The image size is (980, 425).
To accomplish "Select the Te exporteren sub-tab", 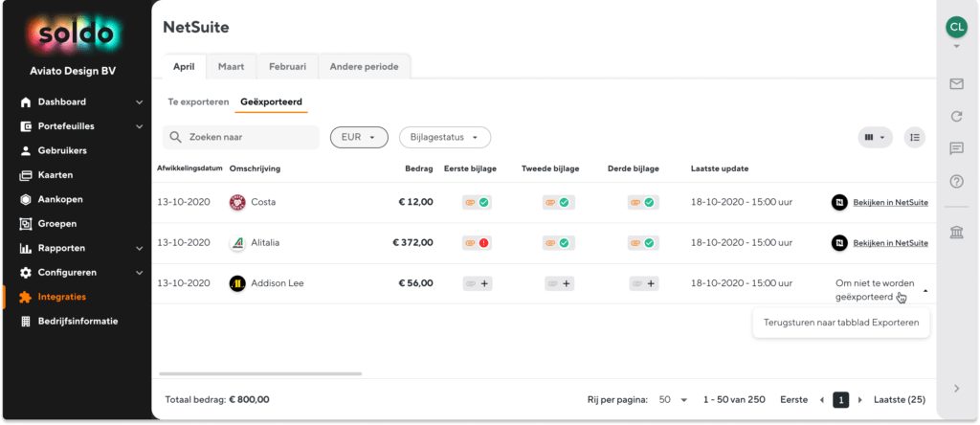I will coord(198,101).
